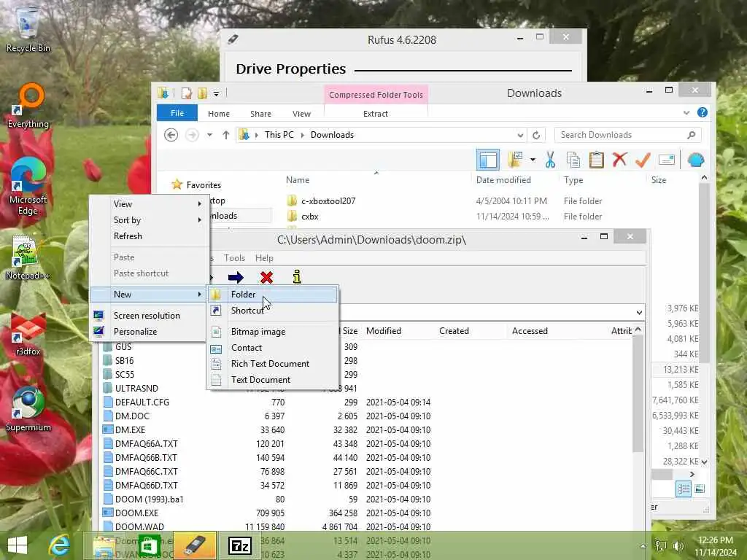Click the Explorer Up arrow button

tap(226, 135)
